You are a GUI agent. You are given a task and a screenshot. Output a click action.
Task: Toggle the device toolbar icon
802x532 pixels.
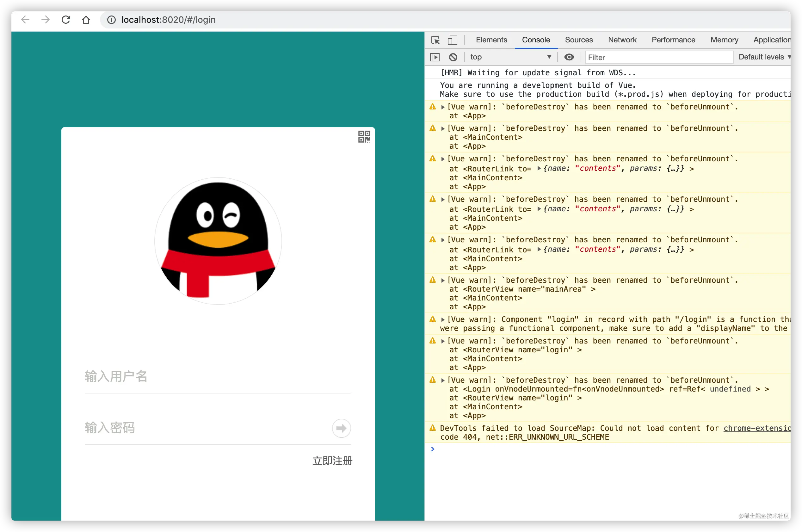(x=452, y=40)
